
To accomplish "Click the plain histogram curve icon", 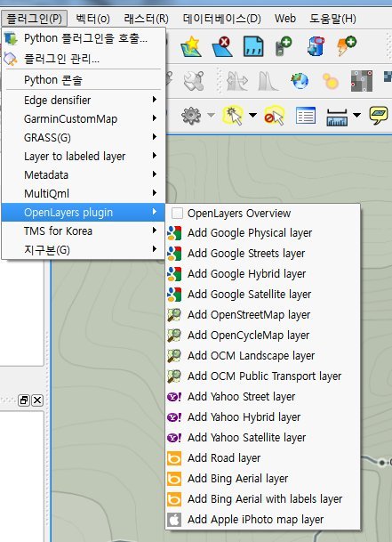I will pyautogui.click(x=268, y=81).
